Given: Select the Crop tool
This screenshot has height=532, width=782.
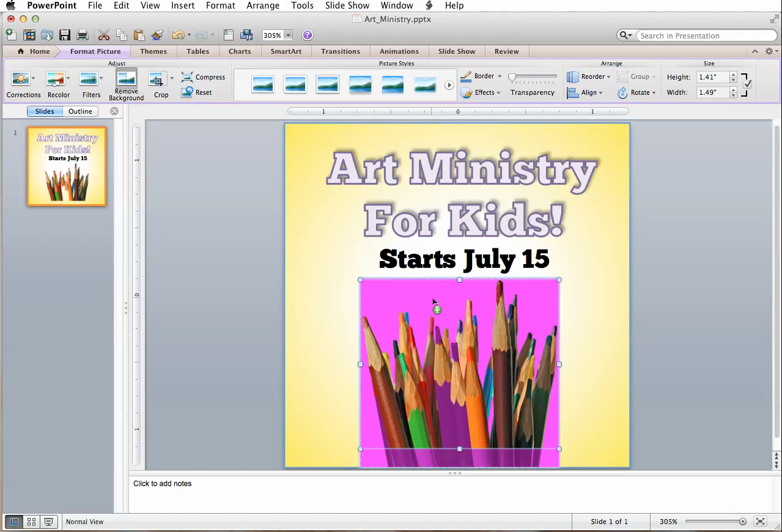Looking at the screenshot, I should click(160, 84).
